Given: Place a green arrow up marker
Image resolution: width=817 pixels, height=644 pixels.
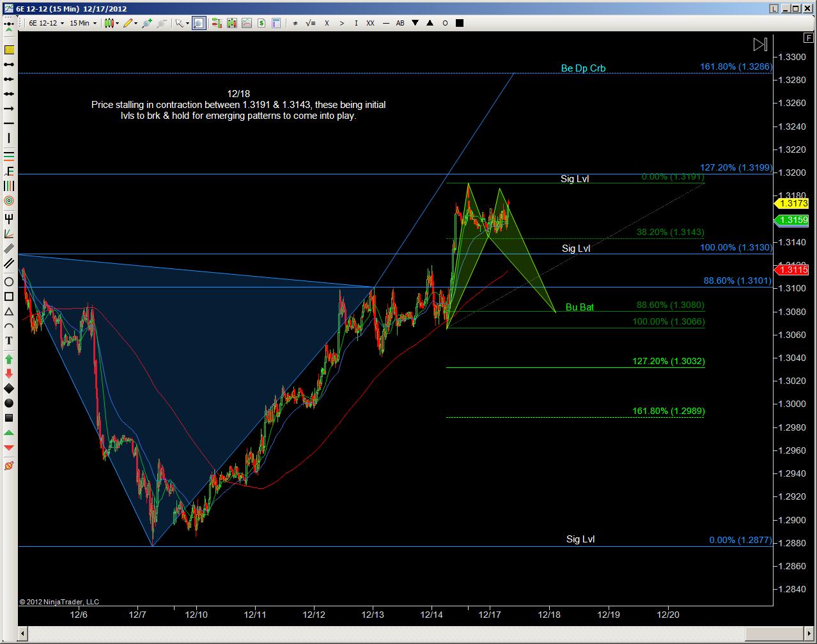Looking at the screenshot, I should pyautogui.click(x=9, y=359).
